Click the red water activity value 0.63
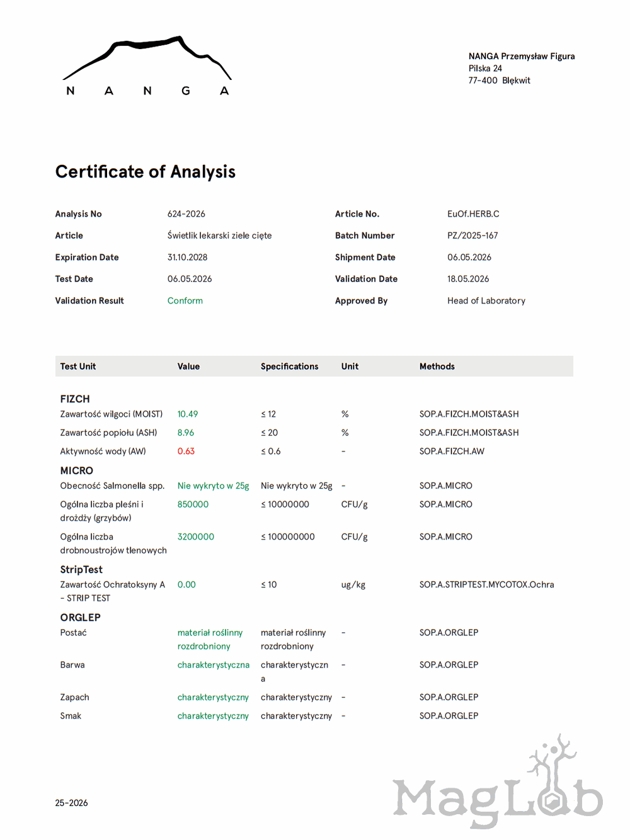Screen dimensions: 630x840 186,451
